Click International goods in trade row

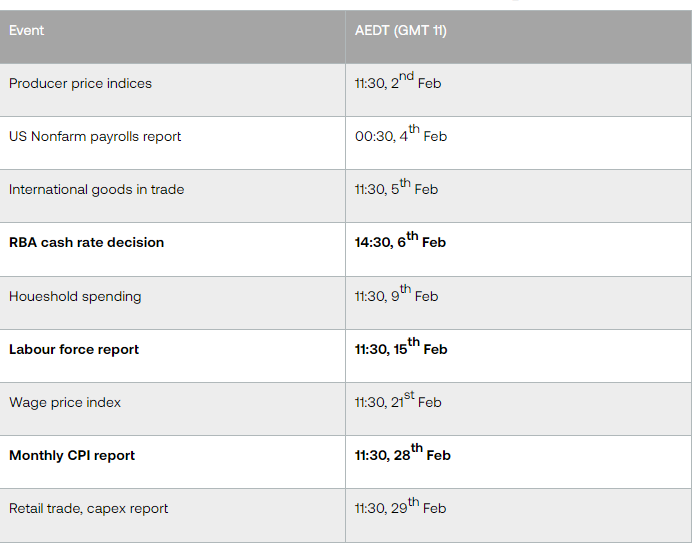click(97, 190)
